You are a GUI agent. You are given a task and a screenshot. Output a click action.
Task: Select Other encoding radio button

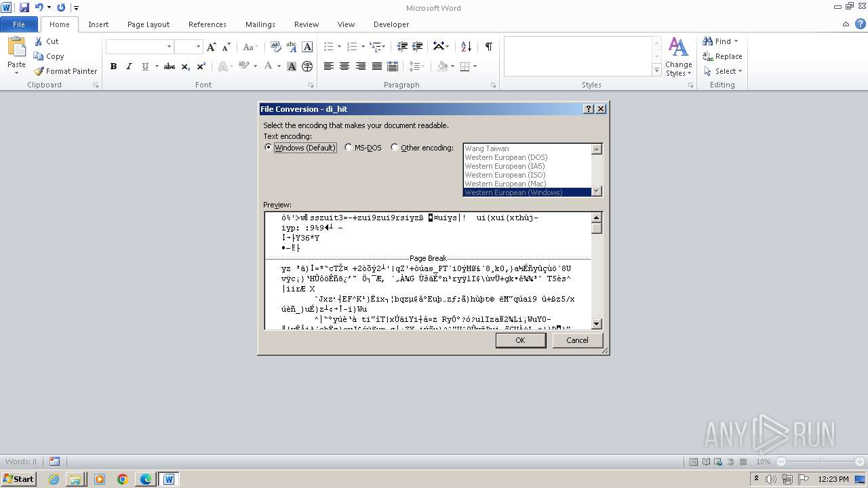[395, 148]
